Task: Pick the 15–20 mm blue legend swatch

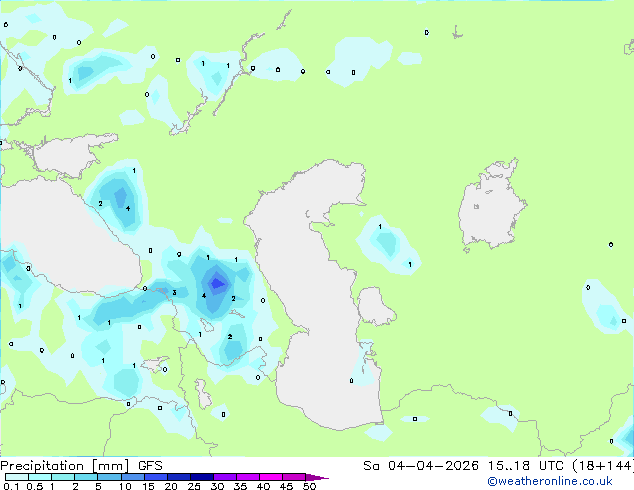Action: click(x=156, y=477)
